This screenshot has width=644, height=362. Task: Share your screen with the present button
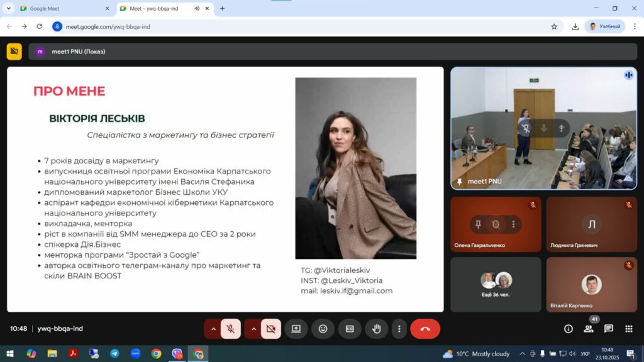[296, 329]
